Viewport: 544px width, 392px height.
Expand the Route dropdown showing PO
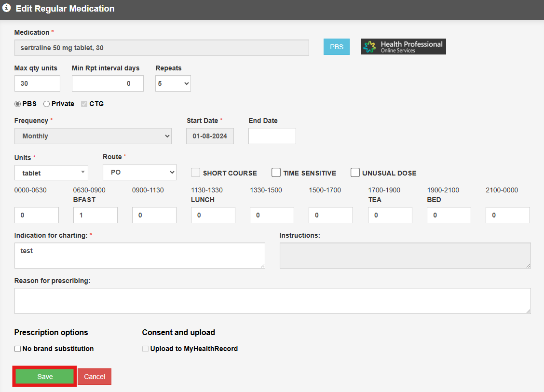139,172
